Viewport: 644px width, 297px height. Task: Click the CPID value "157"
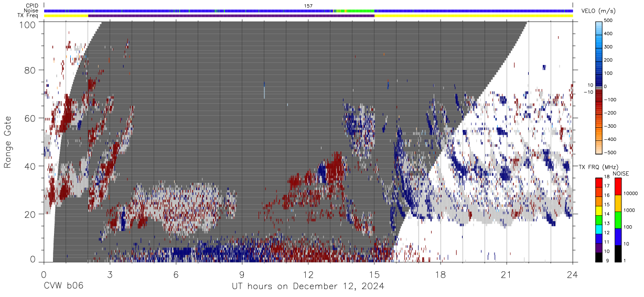(308, 6)
